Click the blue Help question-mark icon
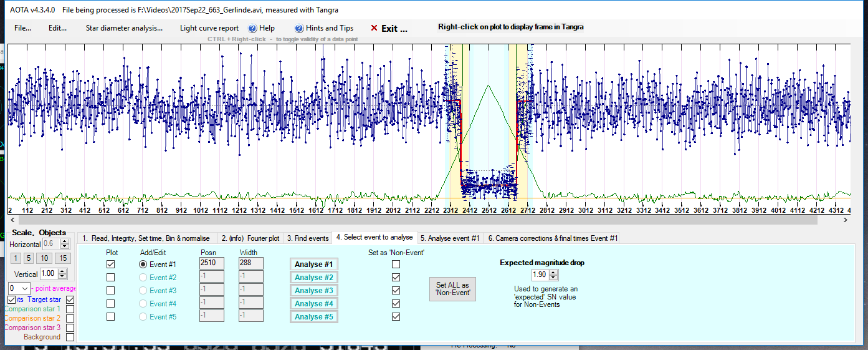Screen dimensions: 868x350 point(252,28)
